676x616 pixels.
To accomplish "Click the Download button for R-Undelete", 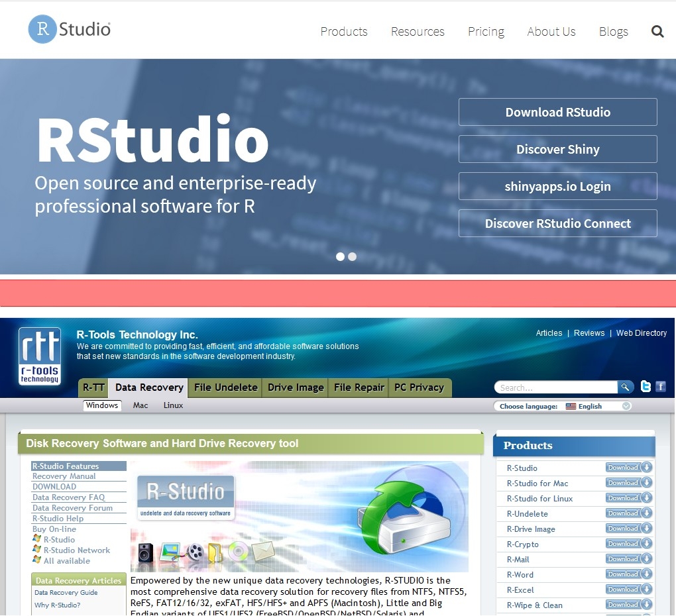I will click(x=628, y=513).
